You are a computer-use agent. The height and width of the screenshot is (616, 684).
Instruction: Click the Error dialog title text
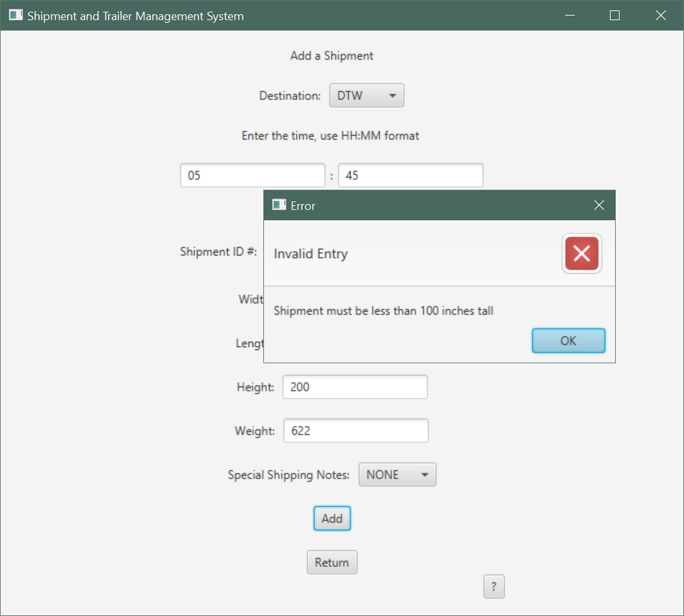[x=302, y=205]
